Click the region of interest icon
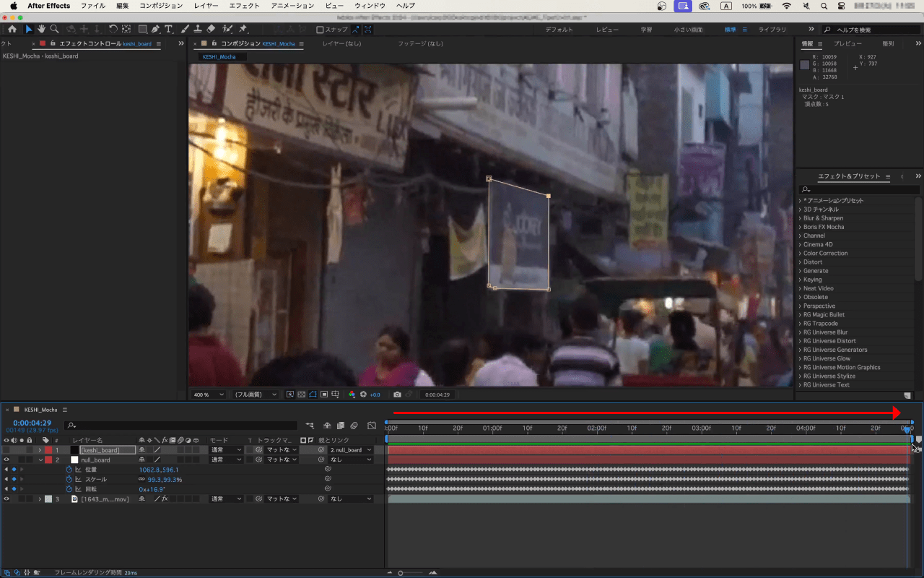Screen dimensions: 924x578 tap(324, 394)
